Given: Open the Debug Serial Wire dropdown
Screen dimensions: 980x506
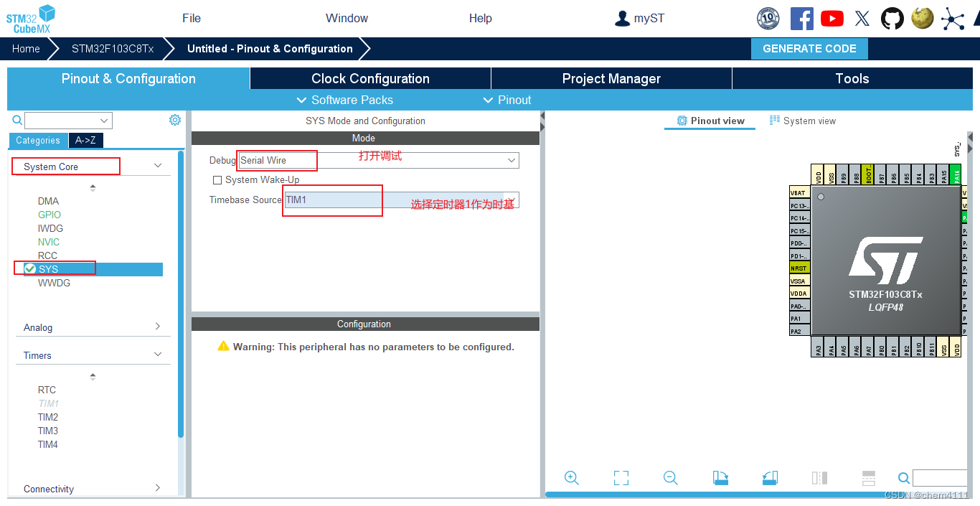Looking at the screenshot, I should tap(378, 160).
